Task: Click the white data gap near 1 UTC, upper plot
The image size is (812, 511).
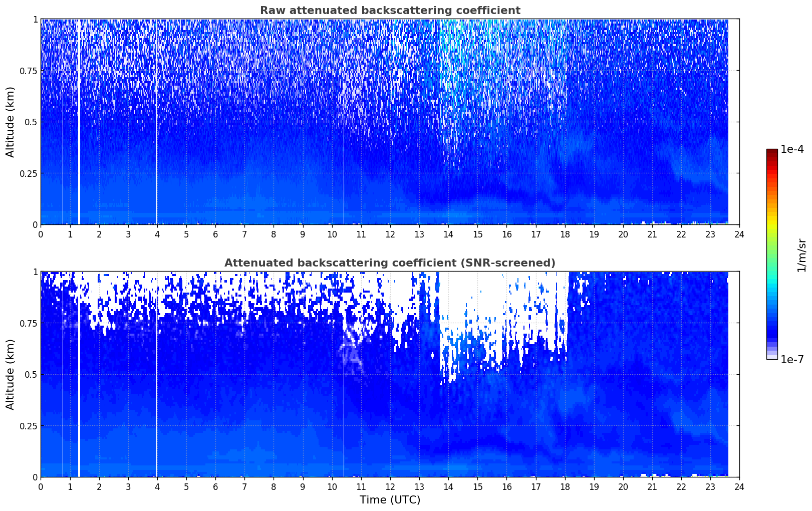Action: [x=79, y=122]
